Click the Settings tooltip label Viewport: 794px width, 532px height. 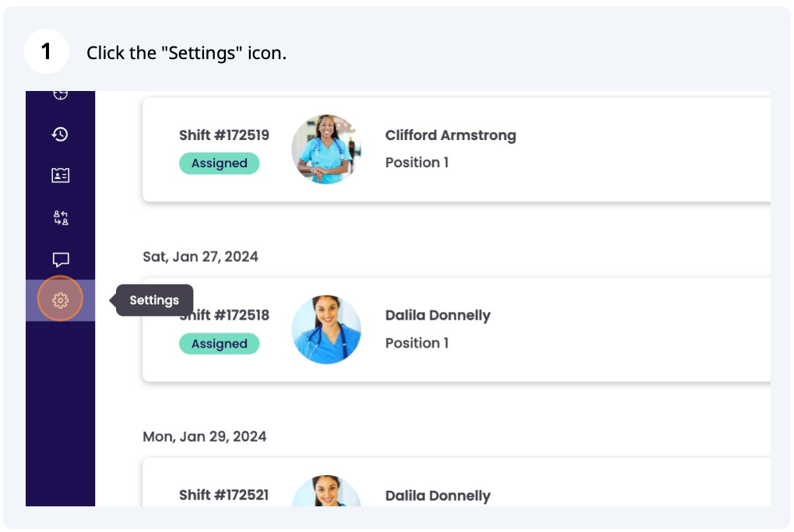(154, 300)
